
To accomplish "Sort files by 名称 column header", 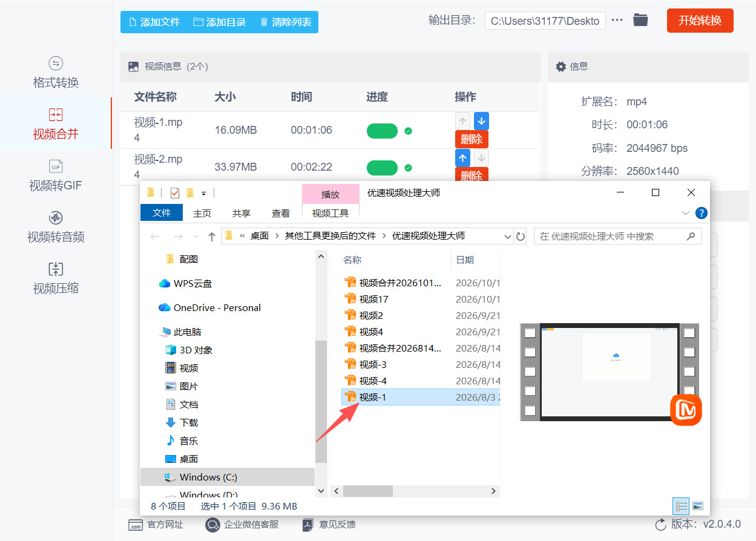I will (352, 260).
